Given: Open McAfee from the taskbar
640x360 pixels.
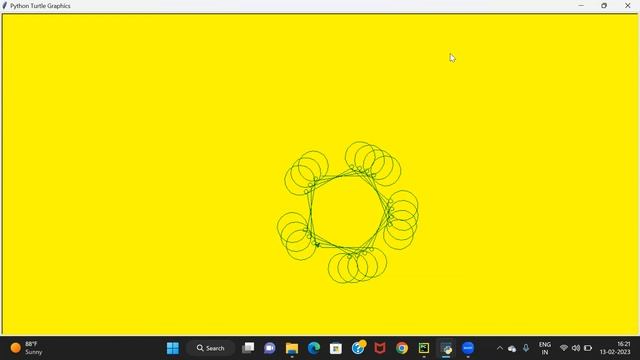Looking at the screenshot, I should coord(380,348).
